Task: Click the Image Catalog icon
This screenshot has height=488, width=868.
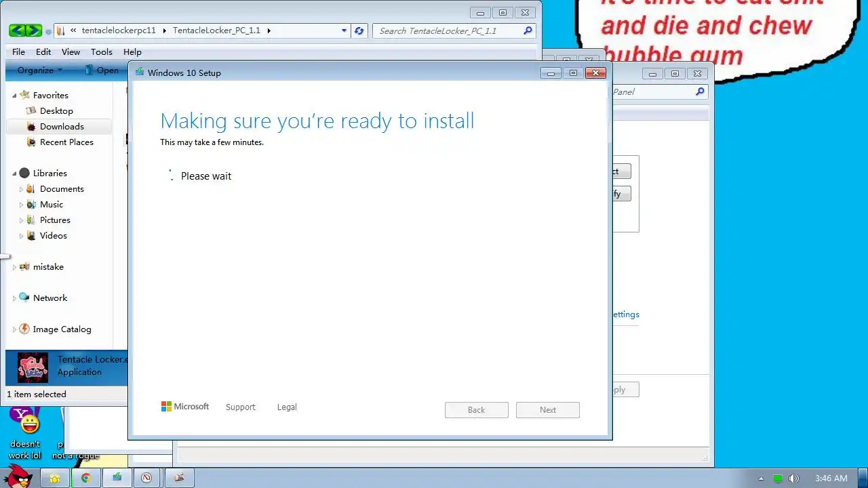Action: 24,329
